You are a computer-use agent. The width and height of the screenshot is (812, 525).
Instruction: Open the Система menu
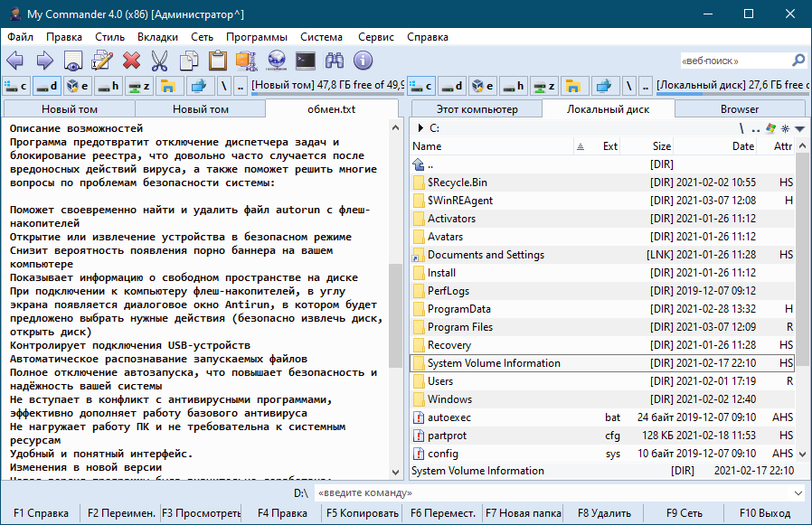click(322, 37)
